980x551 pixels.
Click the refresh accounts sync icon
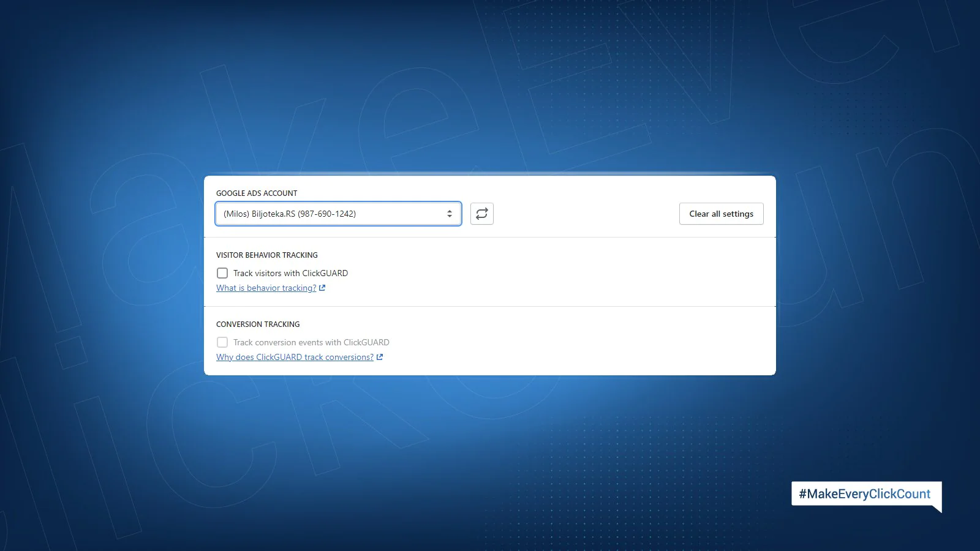coord(482,214)
